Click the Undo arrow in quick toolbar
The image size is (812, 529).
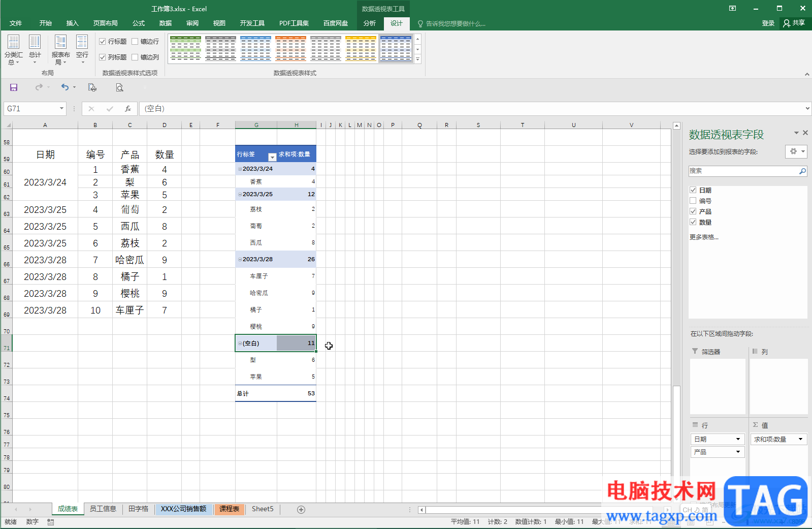pos(65,87)
